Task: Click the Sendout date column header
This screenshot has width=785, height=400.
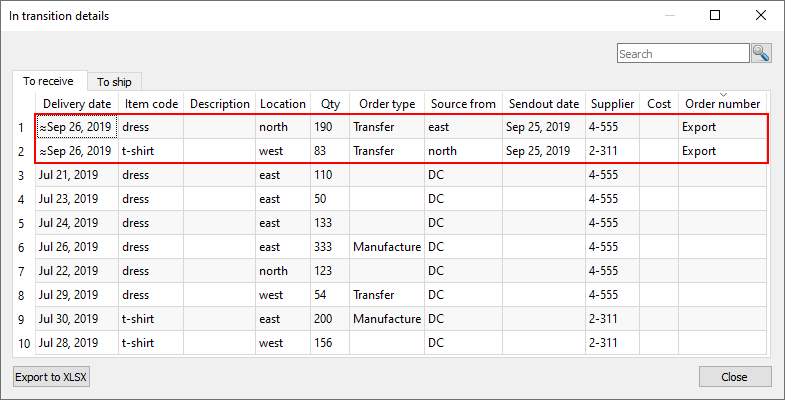Action: pos(543,104)
